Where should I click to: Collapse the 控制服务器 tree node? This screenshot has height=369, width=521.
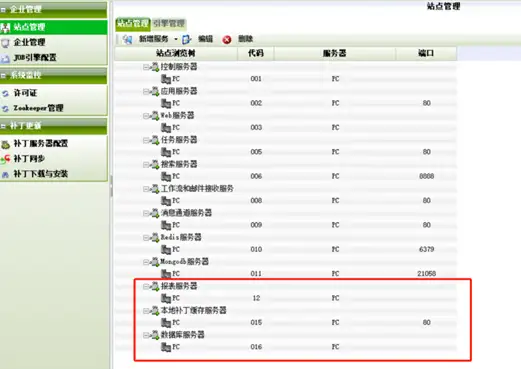146,67
